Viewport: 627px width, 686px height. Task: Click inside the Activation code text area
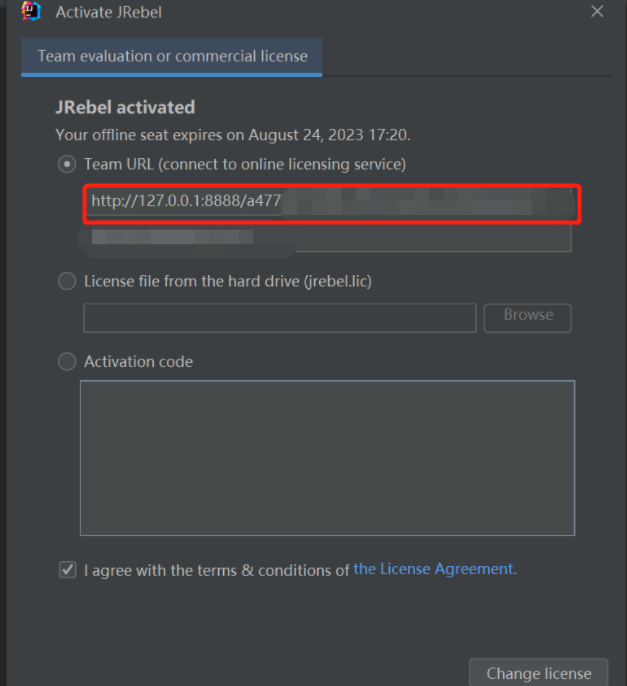click(x=327, y=457)
